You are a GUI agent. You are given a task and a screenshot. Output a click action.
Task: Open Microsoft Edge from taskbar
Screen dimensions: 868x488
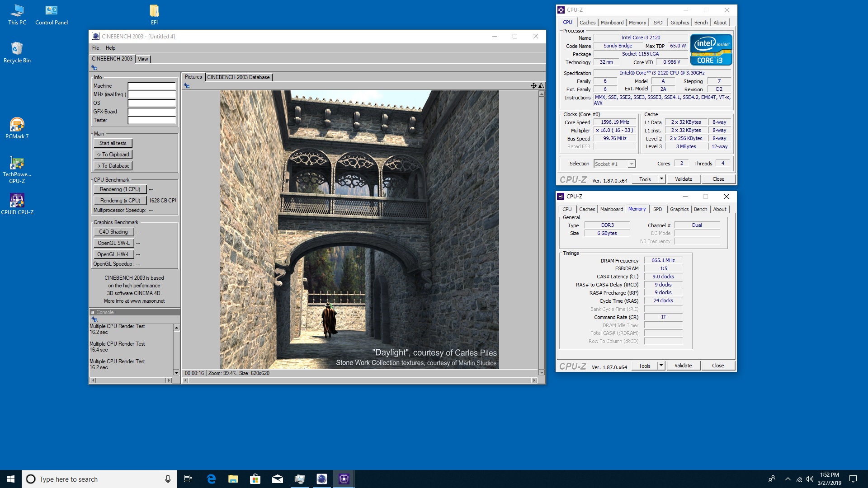click(x=211, y=479)
